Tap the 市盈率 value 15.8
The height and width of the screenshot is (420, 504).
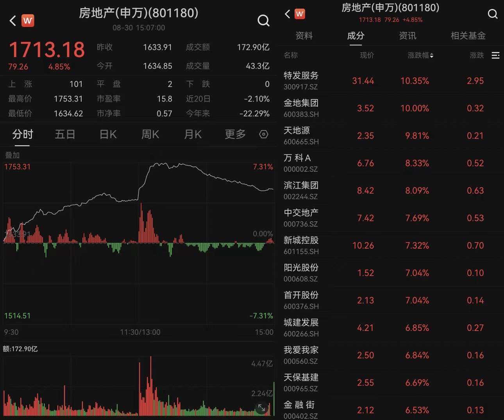point(164,99)
